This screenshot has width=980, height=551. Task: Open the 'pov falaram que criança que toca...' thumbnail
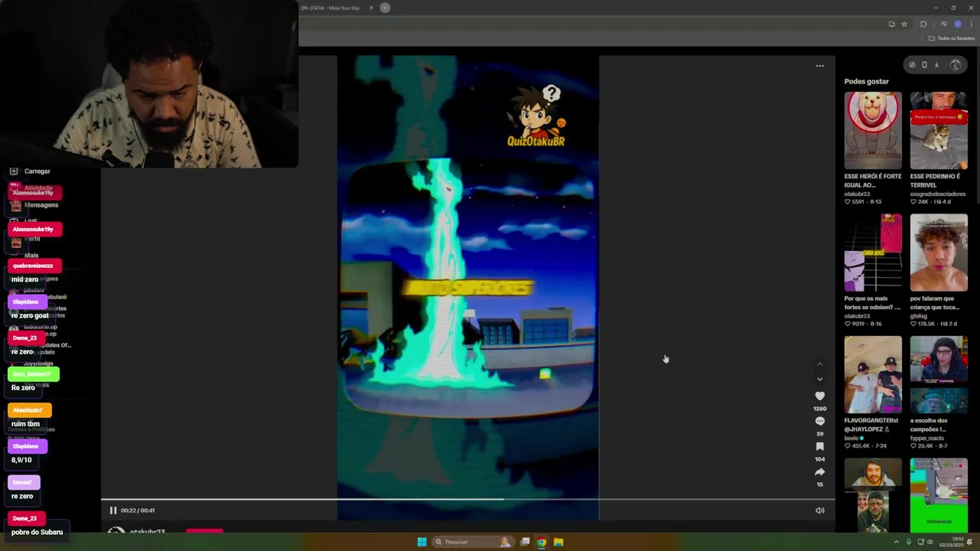[x=939, y=253]
